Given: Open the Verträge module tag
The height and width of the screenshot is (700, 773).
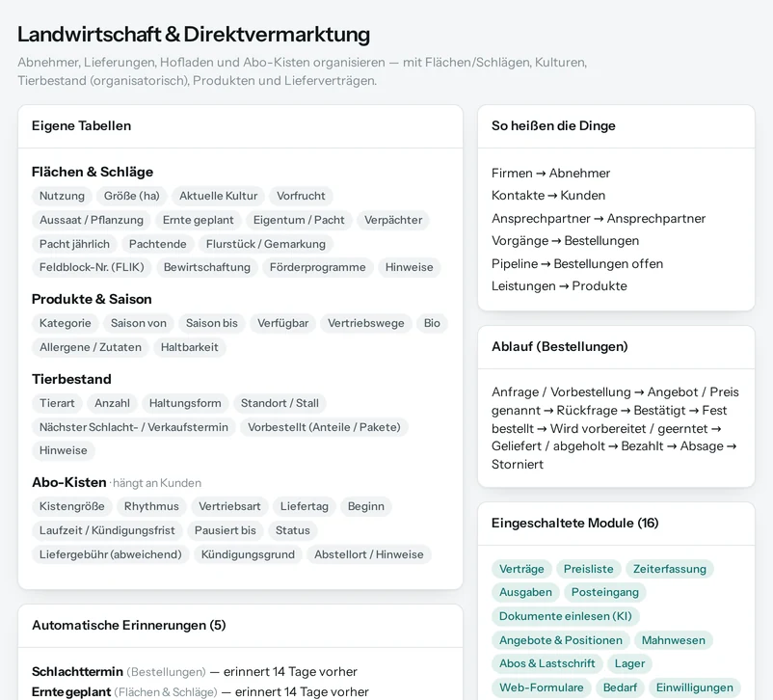Looking at the screenshot, I should (521, 569).
